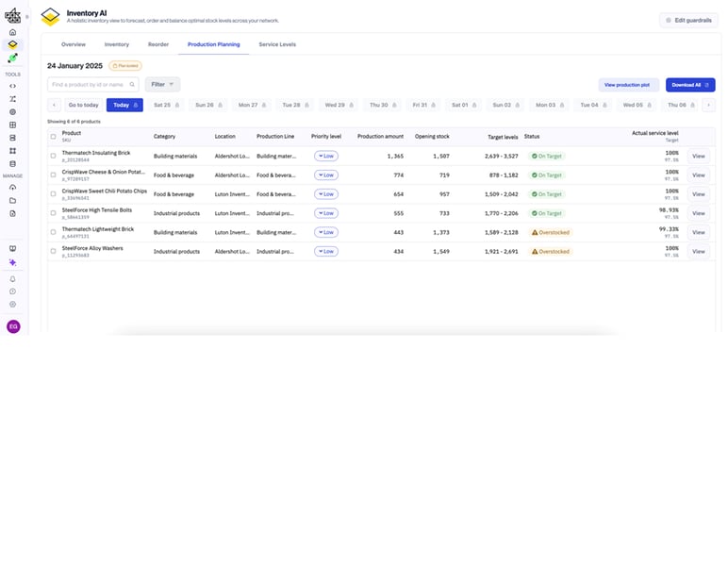728x566 pixels.
Task: Open the code brackets tool icon
Action: tap(12, 86)
